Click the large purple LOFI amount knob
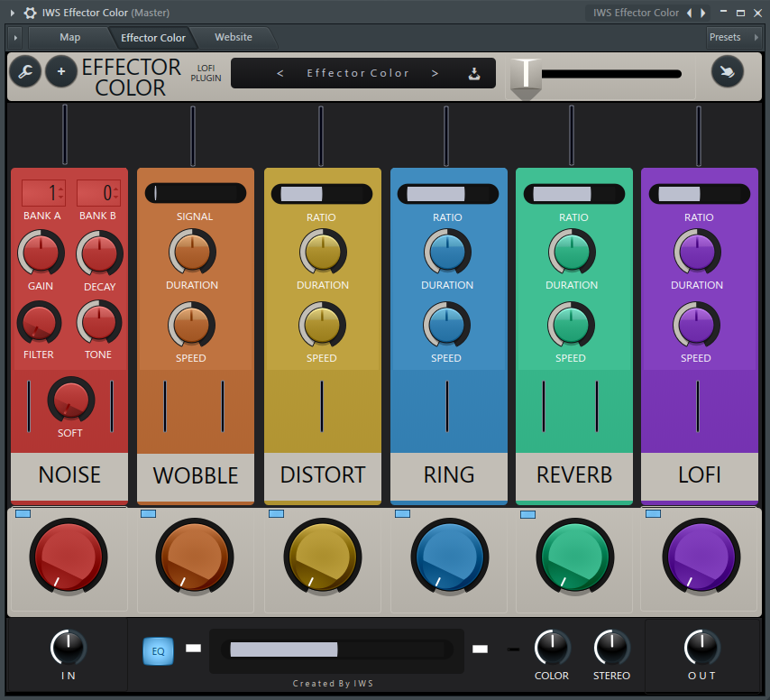The width and height of the screenshot is (770, 700). point(701,557)
